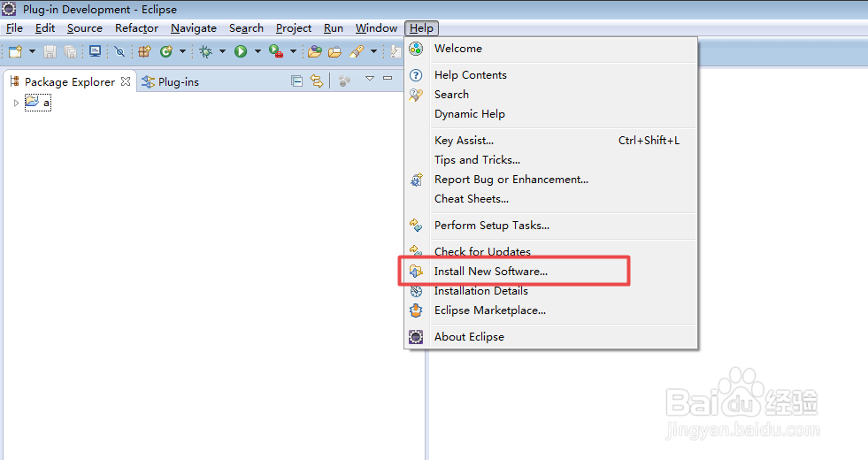Open the Run dropdown arrow
The width and height of the screenshot is (868, 460).
[257, 51]
